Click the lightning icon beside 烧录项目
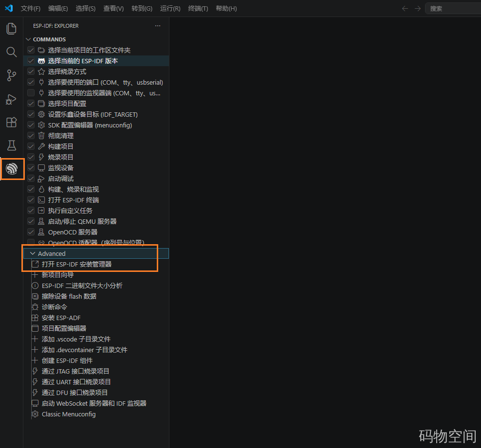 (x=41, y=157)
